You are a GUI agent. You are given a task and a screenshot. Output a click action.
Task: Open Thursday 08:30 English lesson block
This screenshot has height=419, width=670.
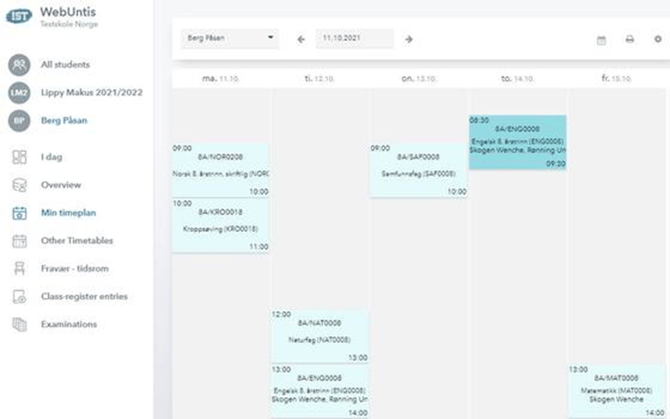point(517,142)
